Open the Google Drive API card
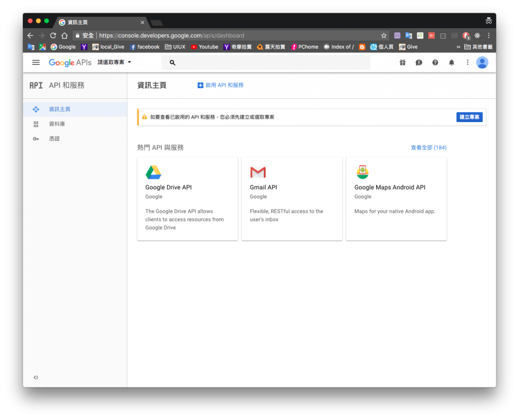519x420 pixels. pyautogui.click(x=188, y=199)
